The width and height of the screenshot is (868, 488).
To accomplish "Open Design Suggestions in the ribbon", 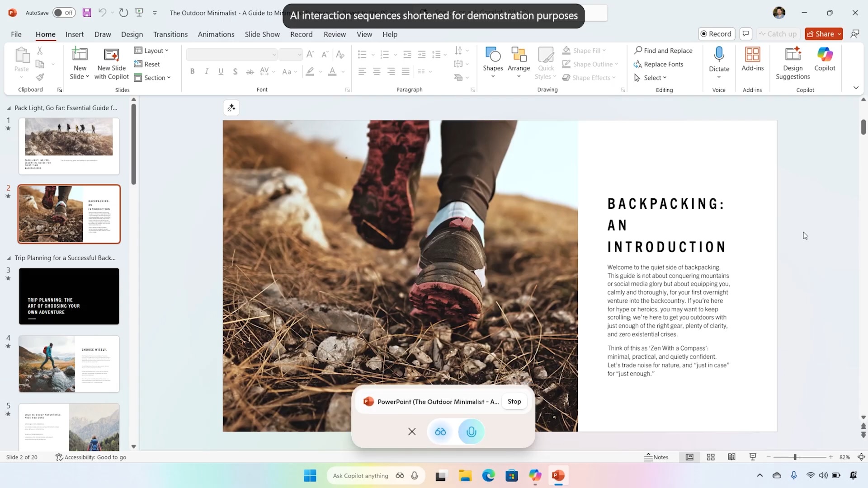I will [793, 63].
